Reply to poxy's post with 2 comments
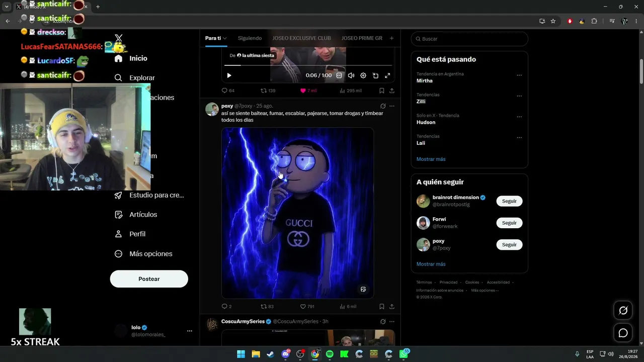 click(x=226, y=306)
